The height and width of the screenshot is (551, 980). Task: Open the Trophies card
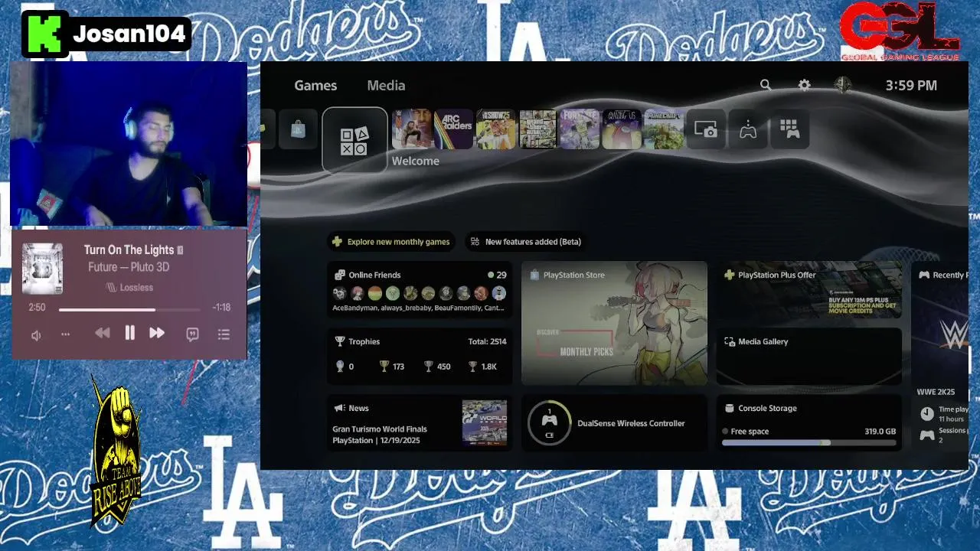click(x=420, y=357)
